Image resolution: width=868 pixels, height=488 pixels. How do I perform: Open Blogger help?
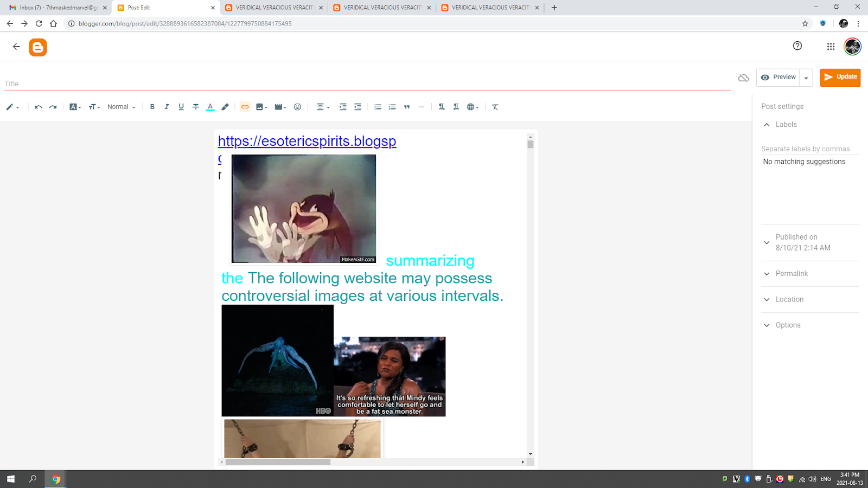(x=797, y=46)
